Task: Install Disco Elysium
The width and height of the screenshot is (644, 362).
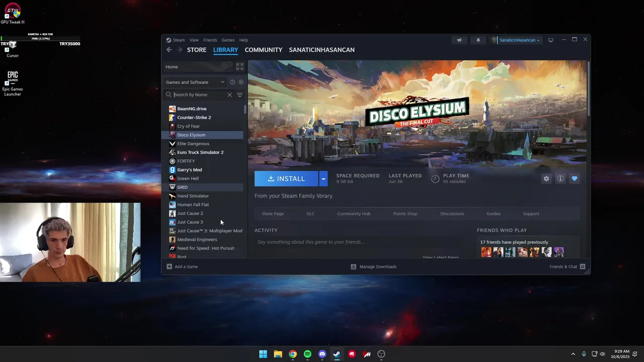Action: click(x=286, y=178)
